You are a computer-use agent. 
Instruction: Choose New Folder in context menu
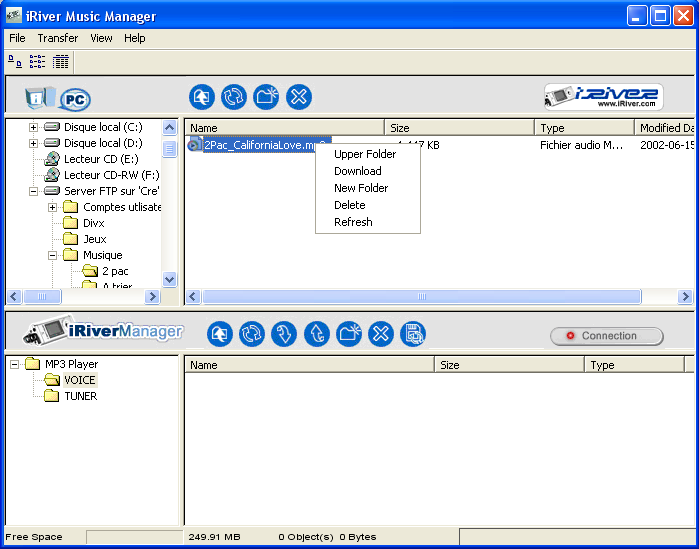(x=368, y=188)
